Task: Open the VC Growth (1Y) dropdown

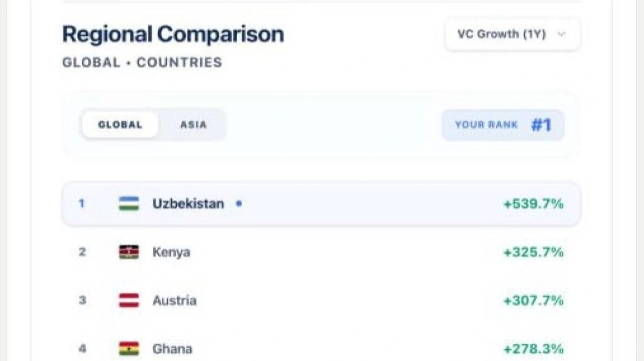Action: pyautogui.click(x=512, y=34)
